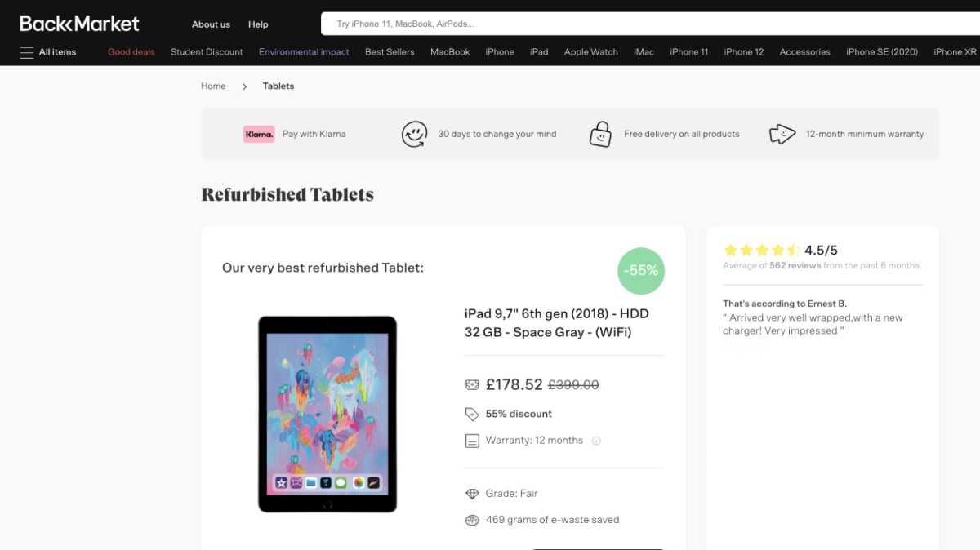Click the search field for products
980x550 pixels.
(x=650, y=24)
